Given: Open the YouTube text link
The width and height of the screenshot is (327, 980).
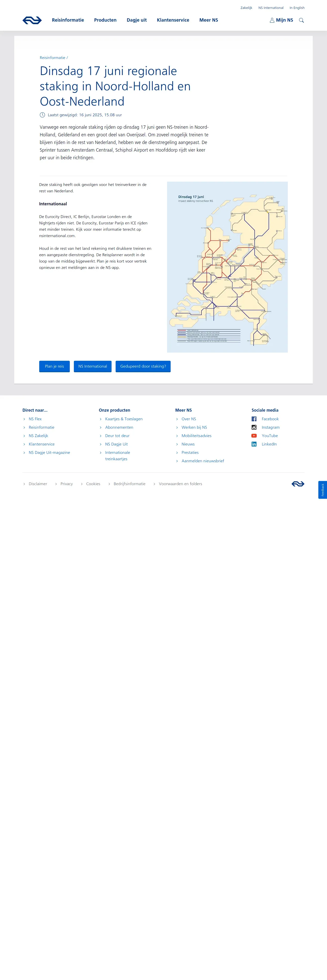Looking at the screenshot, I should pyautogui.click(x=270, y=436).
